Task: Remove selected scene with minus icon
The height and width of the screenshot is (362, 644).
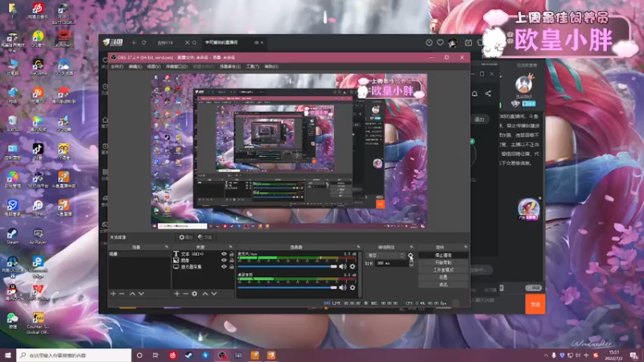Action: 122,294
